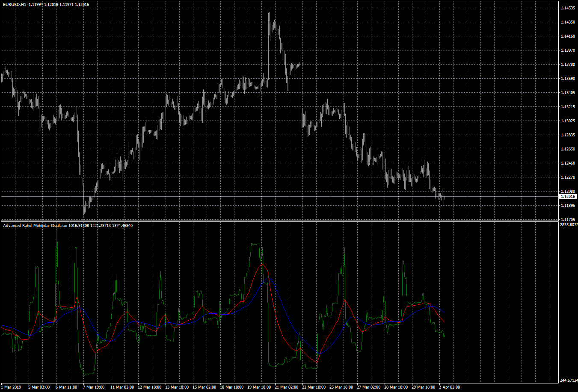Click the 1.13970 price axis label
578x392 pixels.
(568, 50)
